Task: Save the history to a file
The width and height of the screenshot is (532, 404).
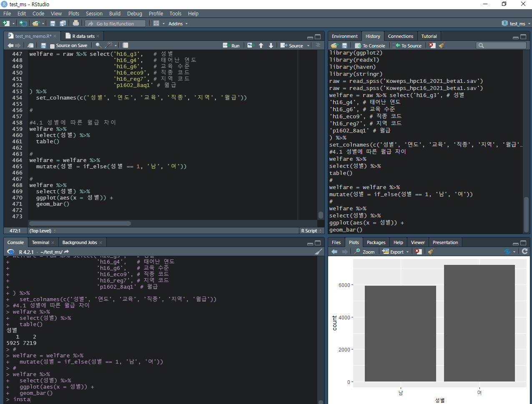Action: 344,45
